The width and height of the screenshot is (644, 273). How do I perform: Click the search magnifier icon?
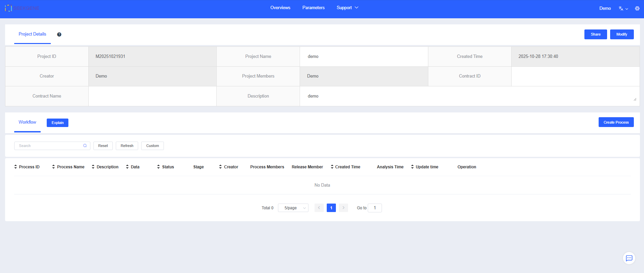(x=85, y=146)
